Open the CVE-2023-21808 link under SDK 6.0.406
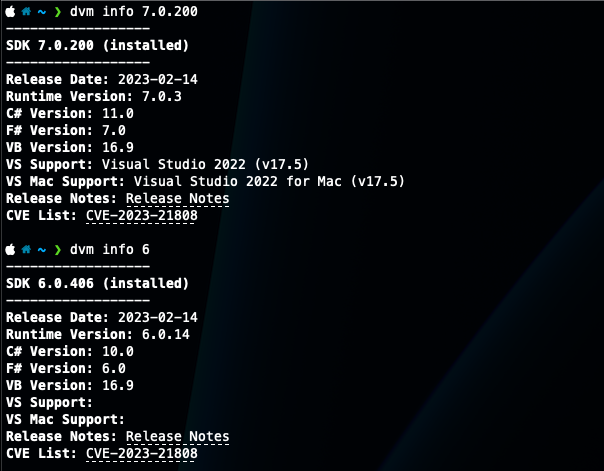The image size is (604, 471). pyautogui.click(x=142, y=453)
